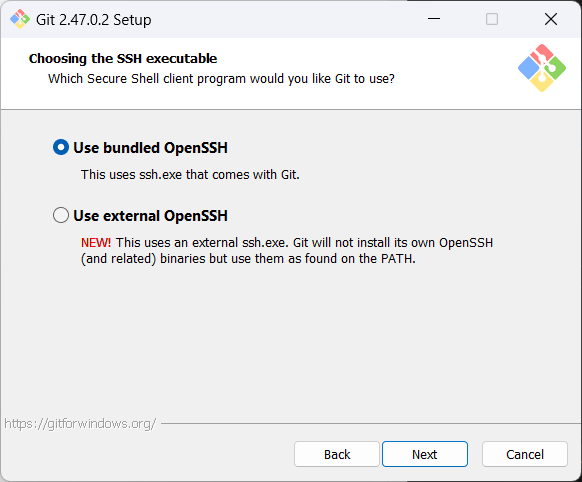Screen dimensions: 582x482
Task: Click the 'Use bundled OpenSSH' label text
Action: pos(150,148)
